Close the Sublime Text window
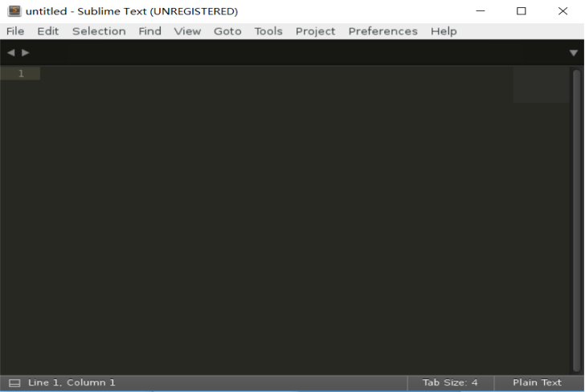Screen dimensions: 585x392 point(562,10)
